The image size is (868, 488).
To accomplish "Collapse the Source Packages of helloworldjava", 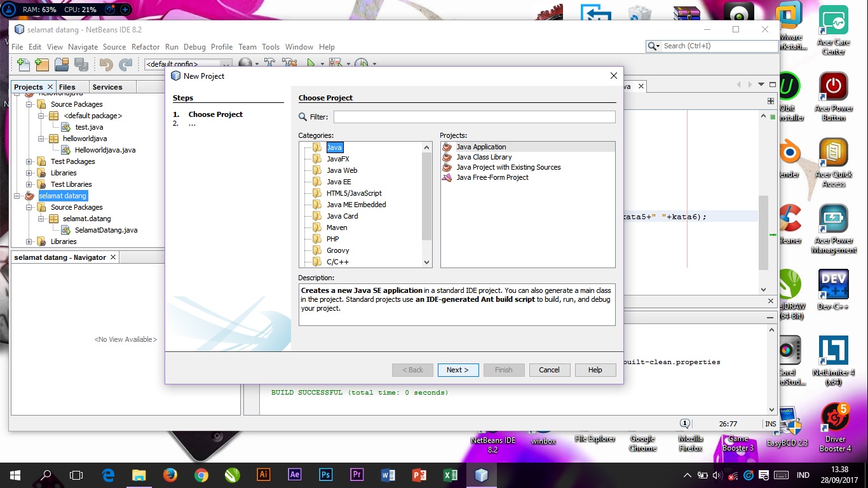I will click(28, 104).
